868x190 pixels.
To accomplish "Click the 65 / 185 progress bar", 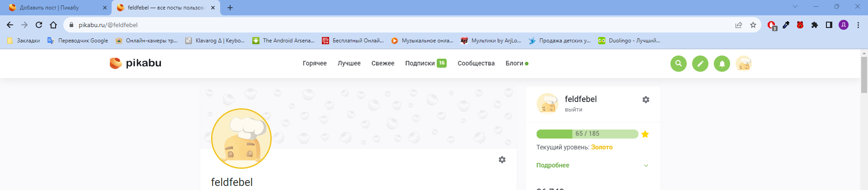I will pos(587,134).
